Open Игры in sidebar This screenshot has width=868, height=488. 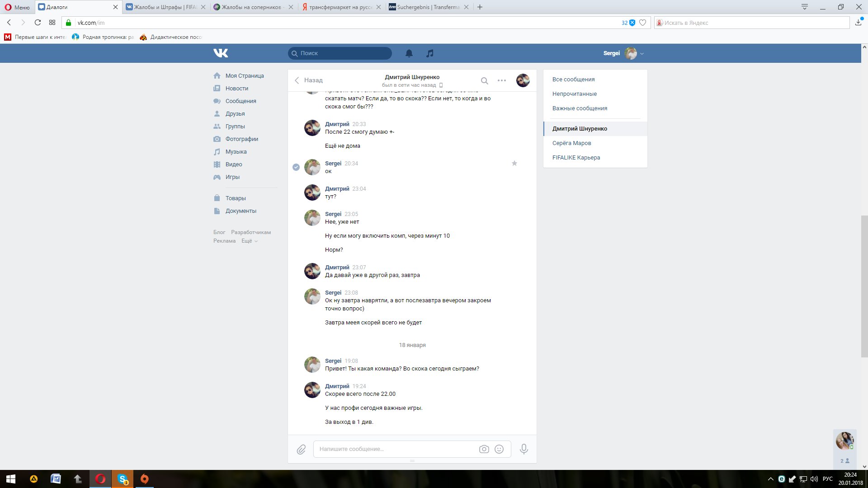tap(232, 177)
